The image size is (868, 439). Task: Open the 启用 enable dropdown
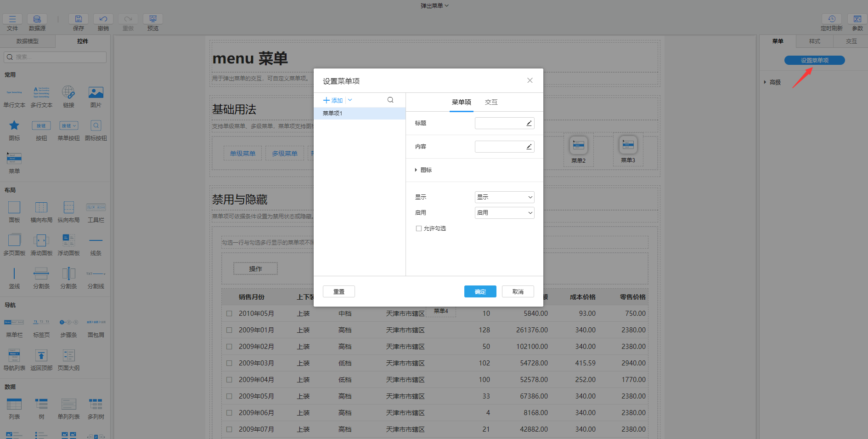click(x=504, y=213)
